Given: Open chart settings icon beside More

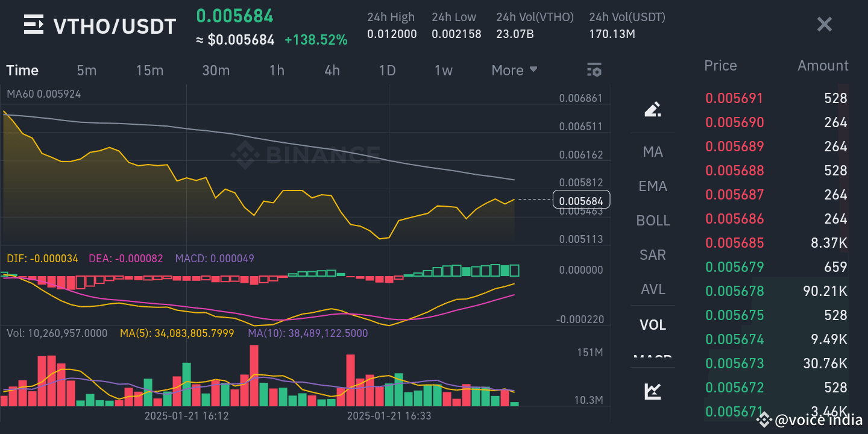Looking at the screenshot, I should (x=594, y=70).
